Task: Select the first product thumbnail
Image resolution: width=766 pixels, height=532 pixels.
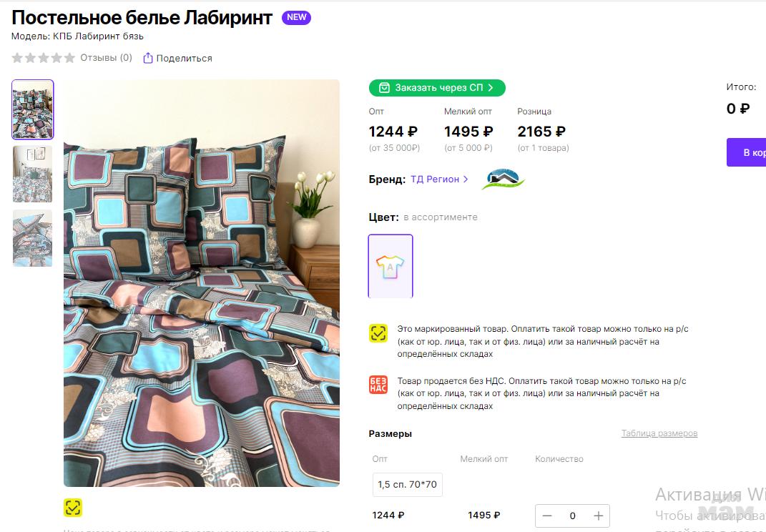Action: pos(33,109)
